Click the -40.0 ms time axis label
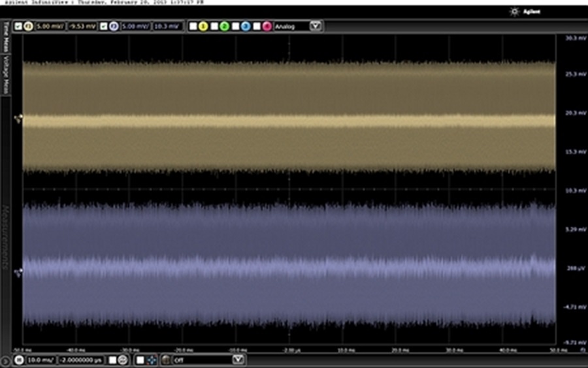 (x=76, y=350)
